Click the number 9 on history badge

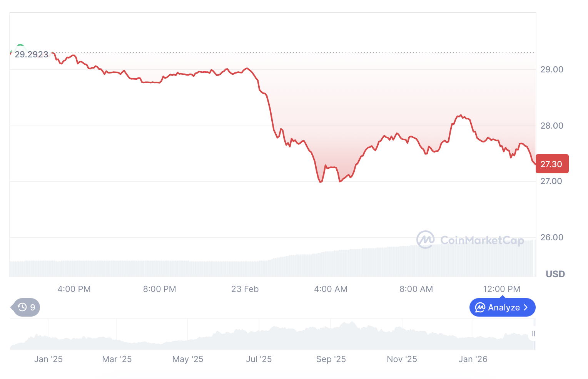click(x=33, y=307)
